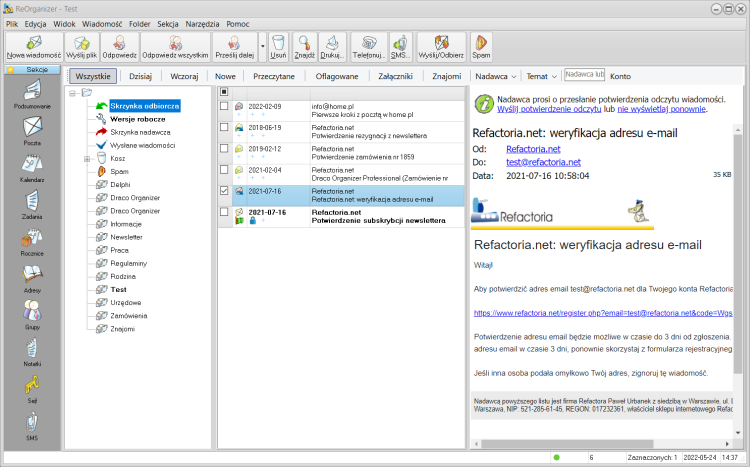Screen dimensions: 750x467
Task: Switch to the Załączniki filter tab
Action: coord(395,76)
